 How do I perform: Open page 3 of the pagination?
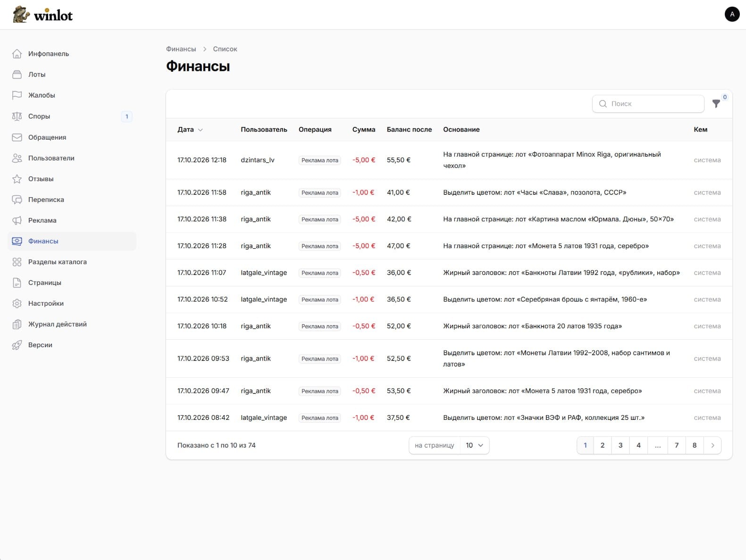tap(620, 445)
